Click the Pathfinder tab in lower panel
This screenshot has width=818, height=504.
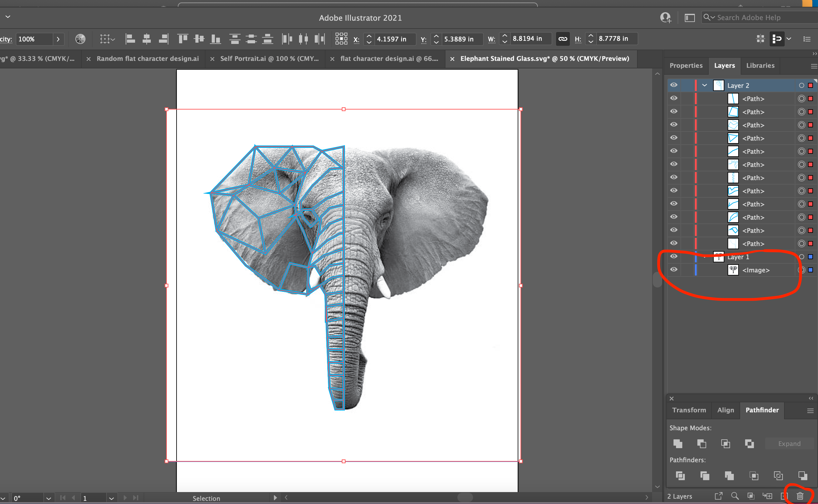click(762, 410)
